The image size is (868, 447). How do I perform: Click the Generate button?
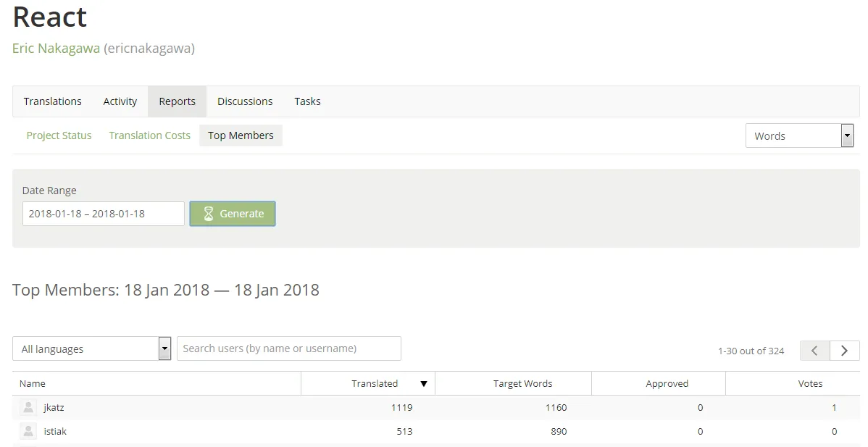[x=233, y=214]
